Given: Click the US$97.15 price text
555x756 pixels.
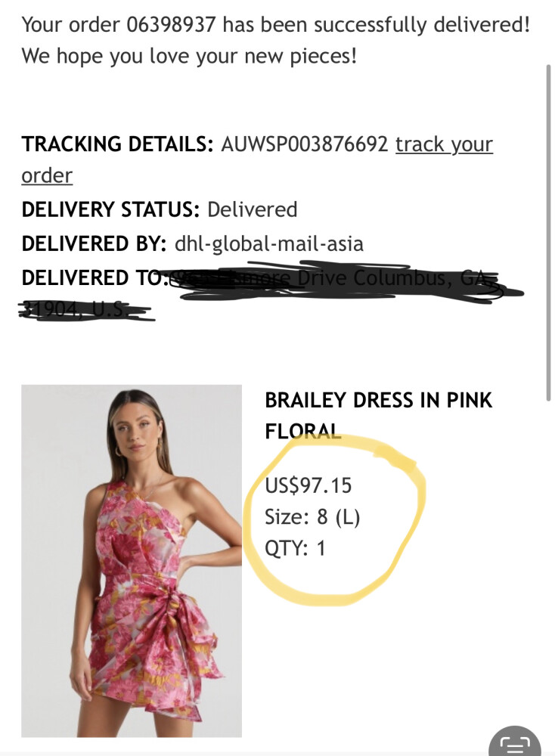Looking at the screenshot, I should click(309, 485).
